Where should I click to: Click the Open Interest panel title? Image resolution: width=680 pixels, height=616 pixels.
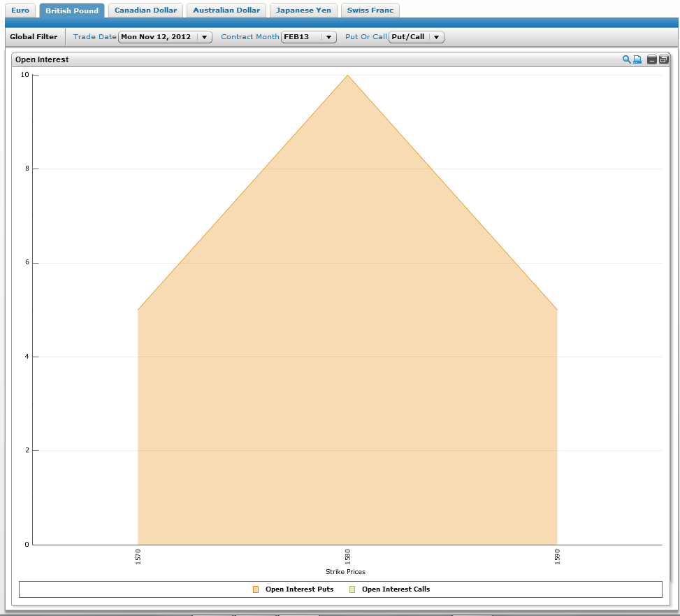click(42, 59)
